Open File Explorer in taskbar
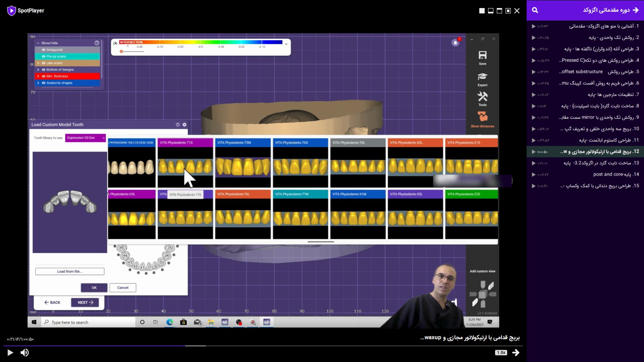644x362 pixels. [x=211, y=322]
